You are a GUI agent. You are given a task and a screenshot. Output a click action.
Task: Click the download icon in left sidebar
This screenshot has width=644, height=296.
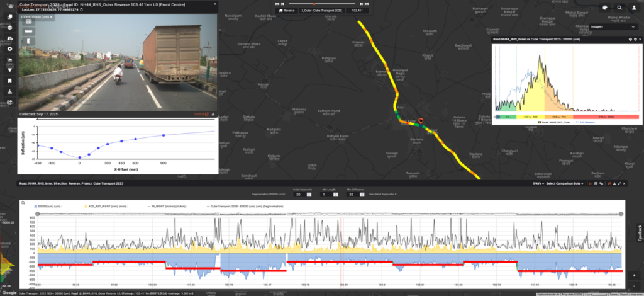coord(10,92)
